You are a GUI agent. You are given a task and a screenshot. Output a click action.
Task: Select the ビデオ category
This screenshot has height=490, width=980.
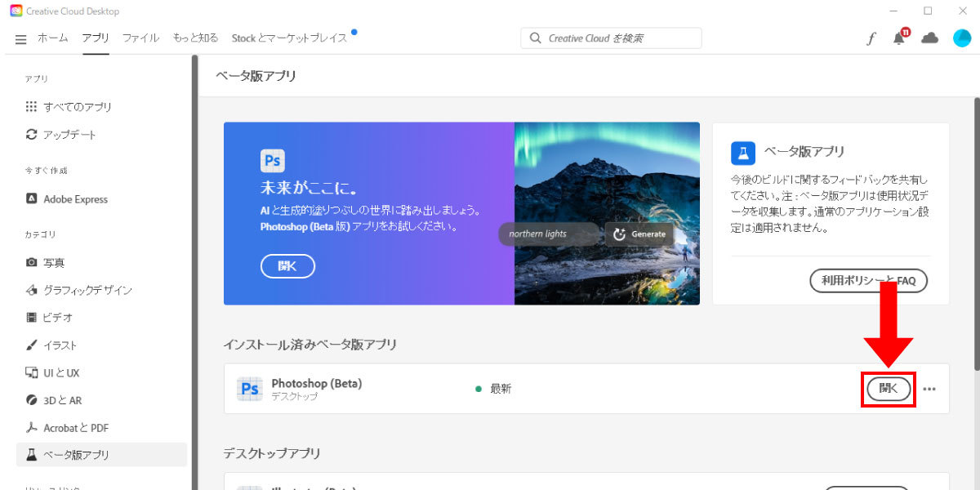pyautogui.click(x=49, y=318)
